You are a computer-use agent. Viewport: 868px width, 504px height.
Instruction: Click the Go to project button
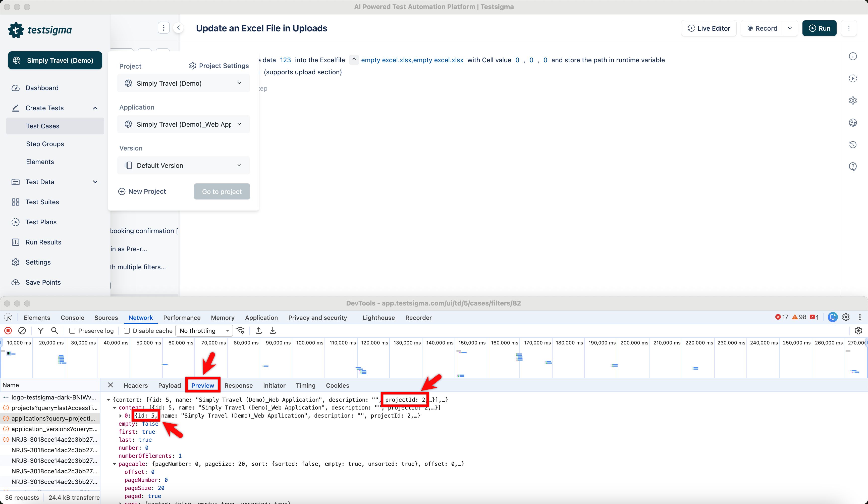tap(222, 191)
